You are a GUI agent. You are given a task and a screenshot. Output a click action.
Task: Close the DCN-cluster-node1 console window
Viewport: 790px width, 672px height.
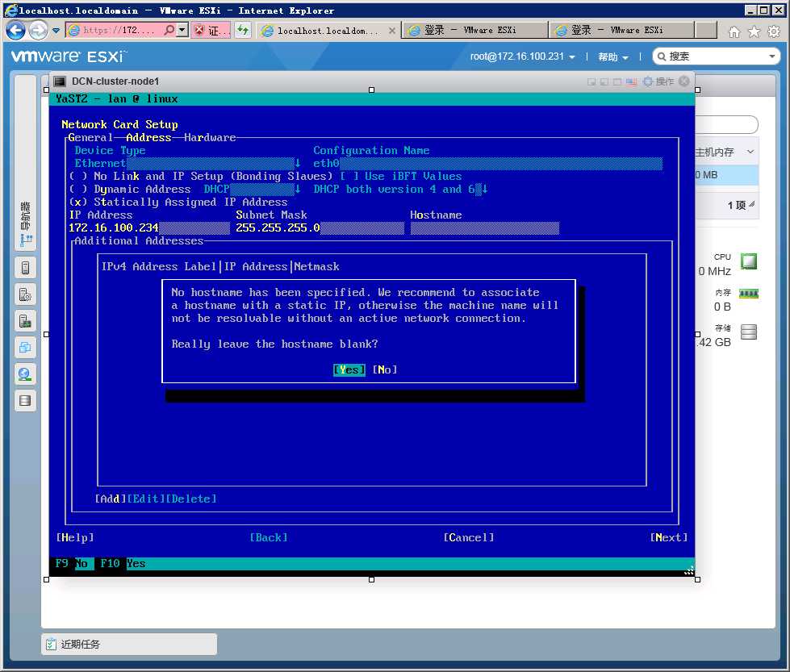click(683, 81)
